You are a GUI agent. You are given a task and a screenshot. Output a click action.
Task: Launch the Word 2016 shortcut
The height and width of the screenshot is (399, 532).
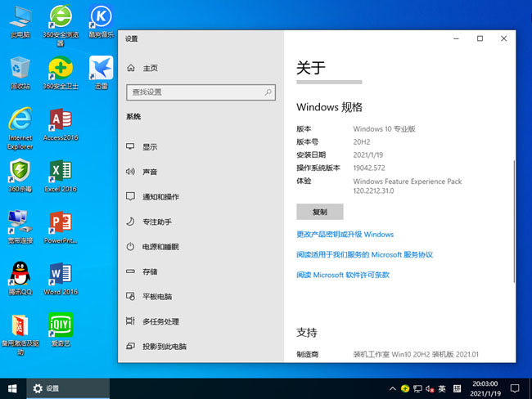61,279
